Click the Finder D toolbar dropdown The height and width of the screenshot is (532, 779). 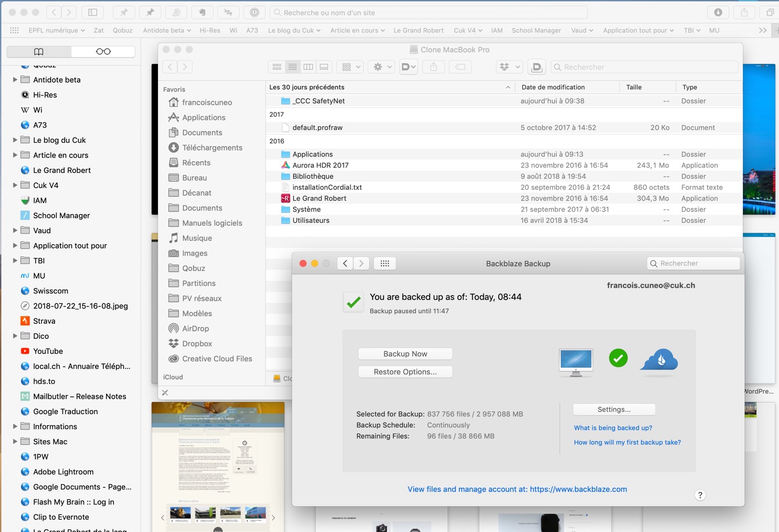click(409, 67)
